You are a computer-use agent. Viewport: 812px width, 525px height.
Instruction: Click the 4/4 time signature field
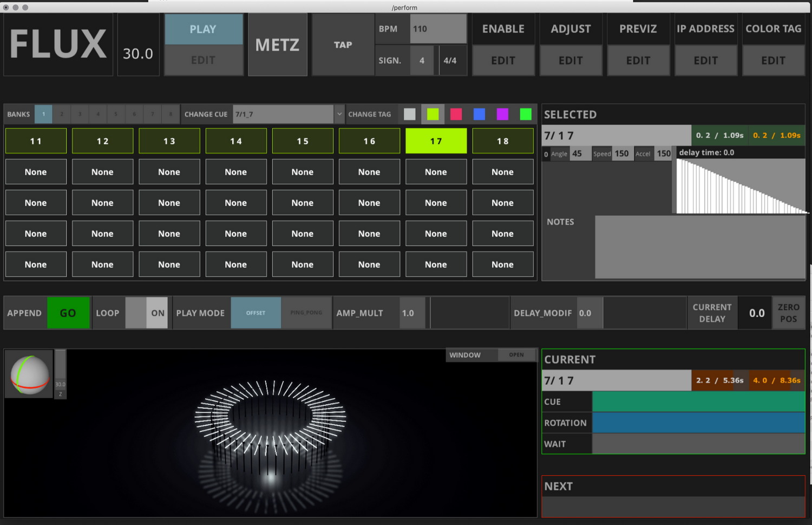pos(453,61)
